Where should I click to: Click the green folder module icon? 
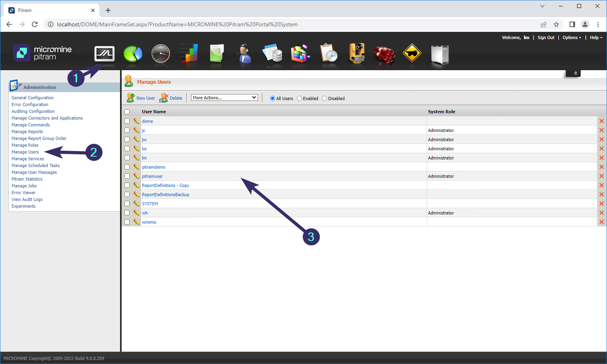pyautogui.click(x=217, y=54)
